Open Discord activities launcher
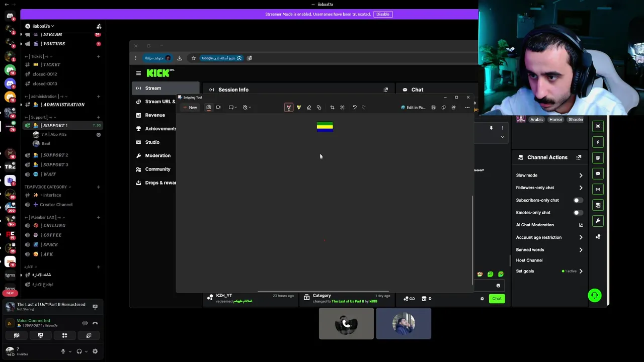Image resolution: width=644 pixels, height=362 pixels. (64, 335)
